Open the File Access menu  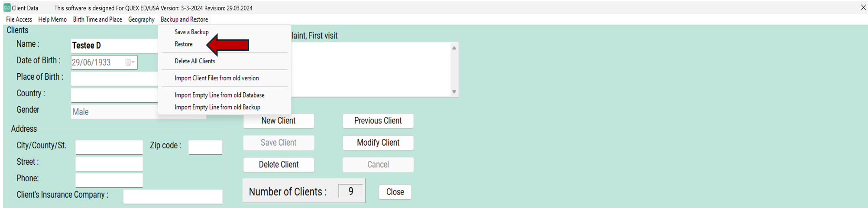(19, 19)
